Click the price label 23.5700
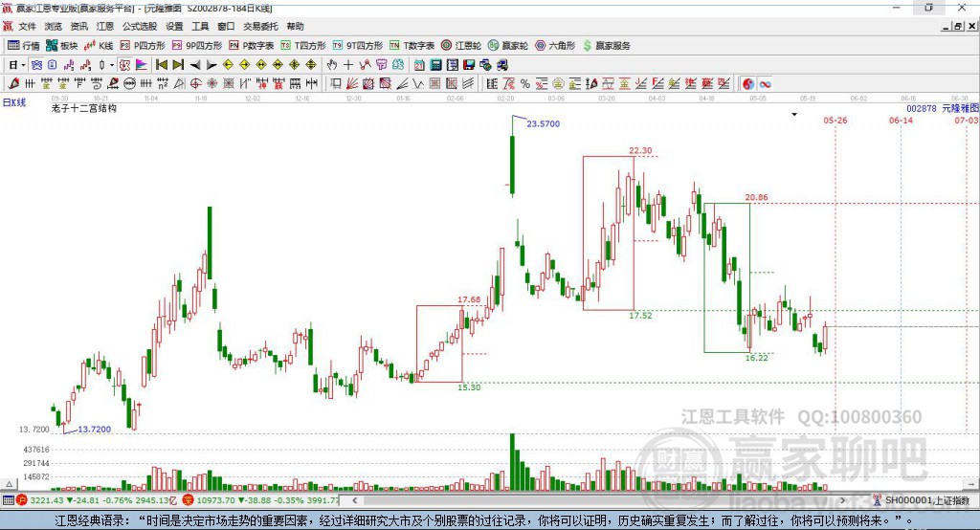The height and width of the screenshot is (530, 980). (x=544, y=123)
